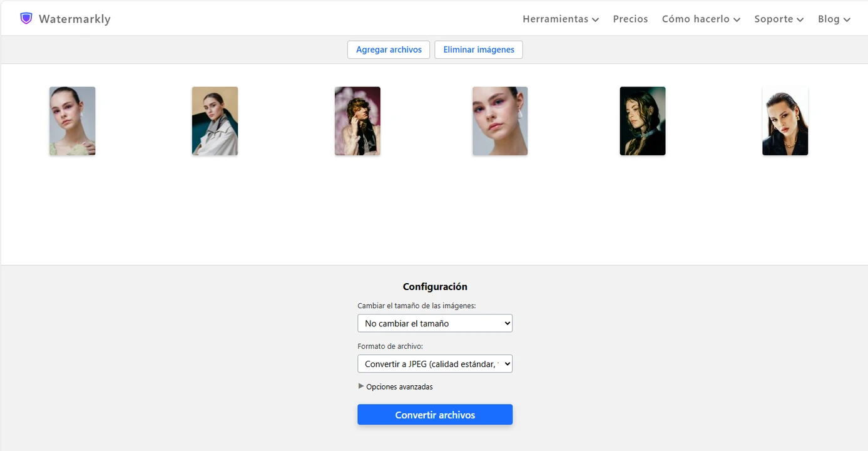Viewport: 868px width, 451px height.
Task: Select the dark green-toned portrait thumbnail
Action: [643, 121]
